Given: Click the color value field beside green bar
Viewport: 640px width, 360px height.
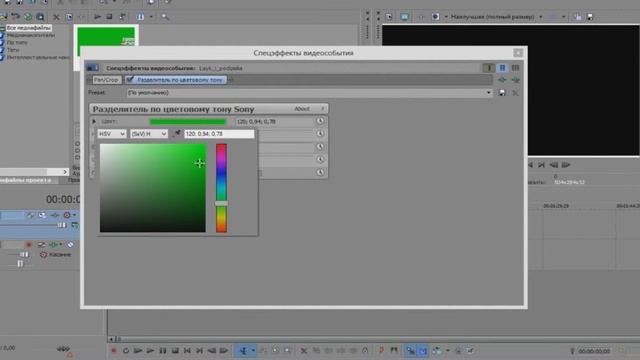Looking at the screenshot, I should (x=273, y=122).
